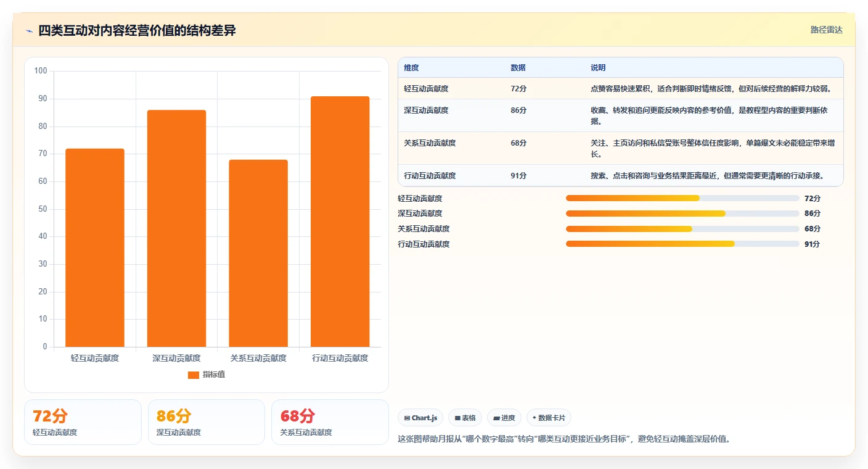Click the 68分 关系互动贡献度 data card
The image size is (868, 469).
coord(330,422)
